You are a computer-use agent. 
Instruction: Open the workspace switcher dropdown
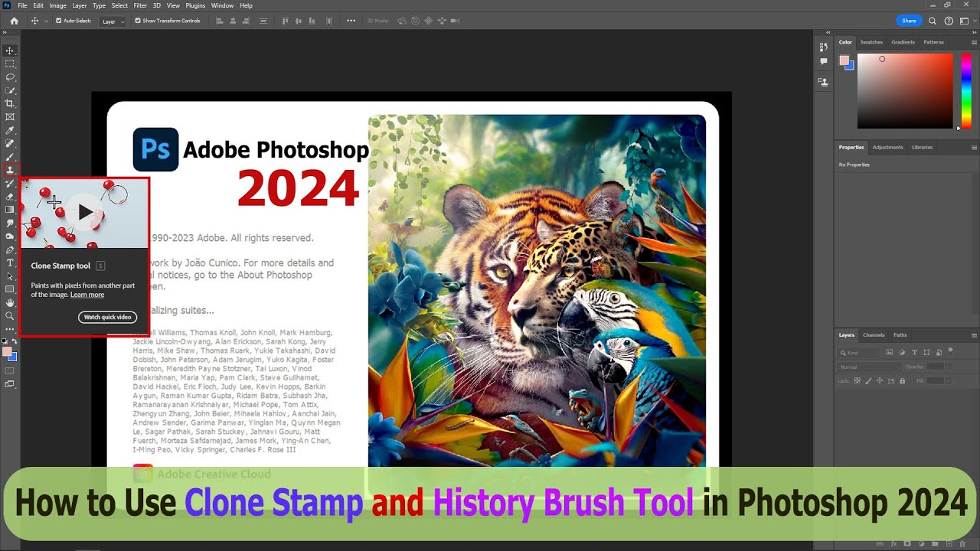point(966,21)
